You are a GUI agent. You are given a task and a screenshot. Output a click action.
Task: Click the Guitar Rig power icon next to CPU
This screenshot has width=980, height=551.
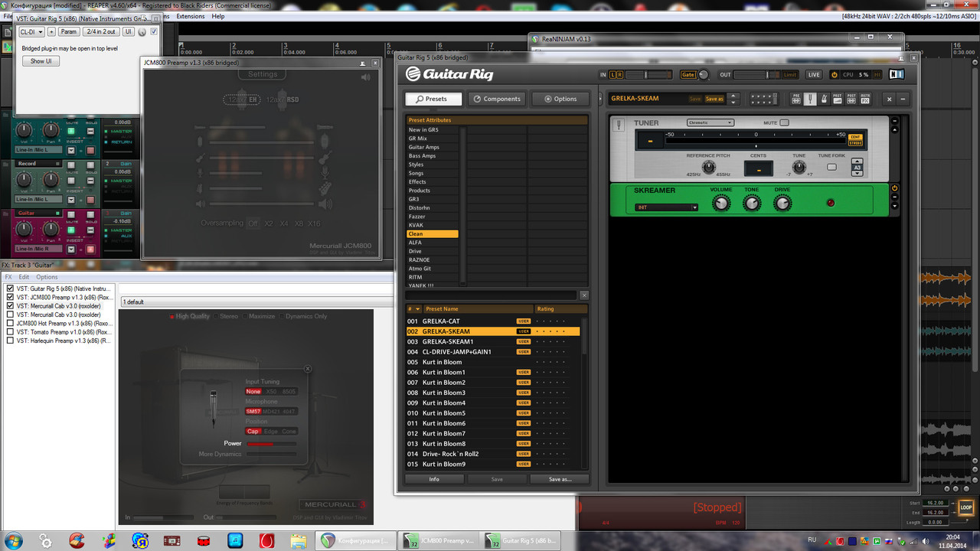click(835, 74)
